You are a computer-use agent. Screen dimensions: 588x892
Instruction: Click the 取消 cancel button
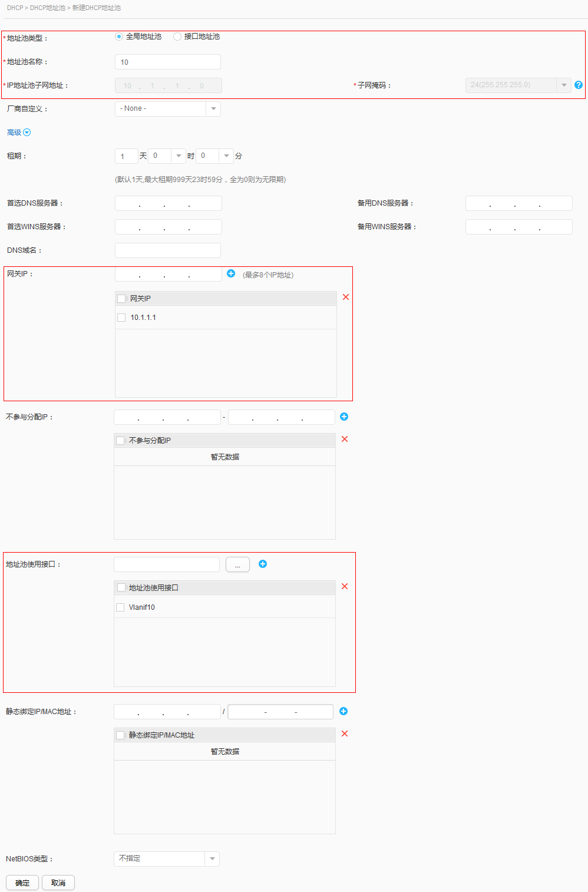pyautogui.click(x=58, y=882)
